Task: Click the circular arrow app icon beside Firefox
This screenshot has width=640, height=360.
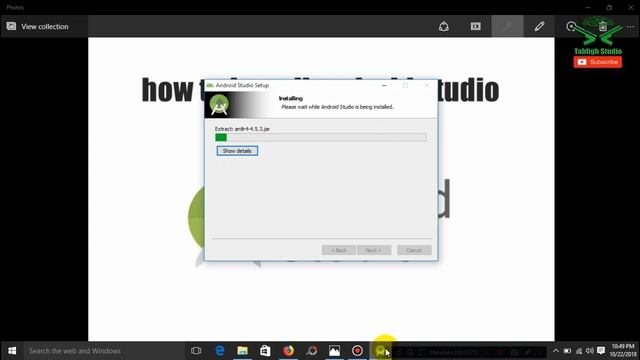Action: [311, 351]
